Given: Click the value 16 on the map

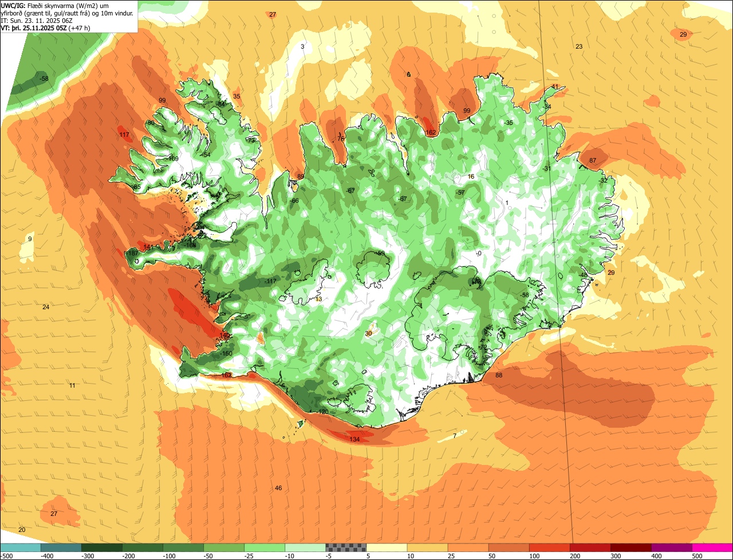Looking at the screenshot, I should coord(471,176).
